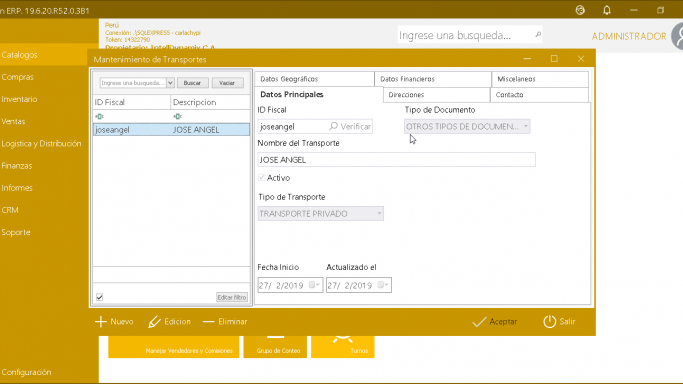Open the Grupo de Conteo tile
The image size is (683, 384).
coord(275,347)
